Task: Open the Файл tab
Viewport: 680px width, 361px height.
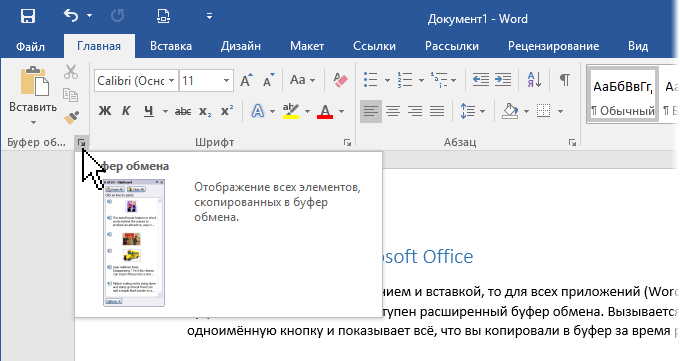Action: (30, 46)
